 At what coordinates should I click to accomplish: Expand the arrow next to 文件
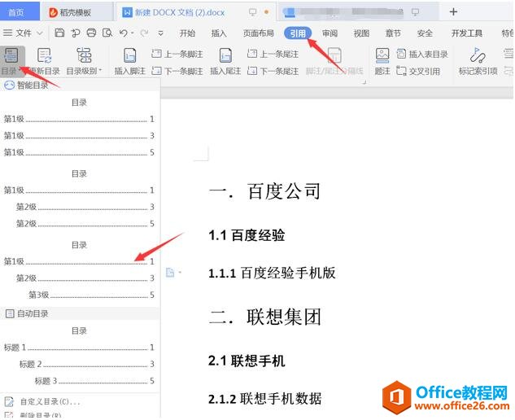39,33
